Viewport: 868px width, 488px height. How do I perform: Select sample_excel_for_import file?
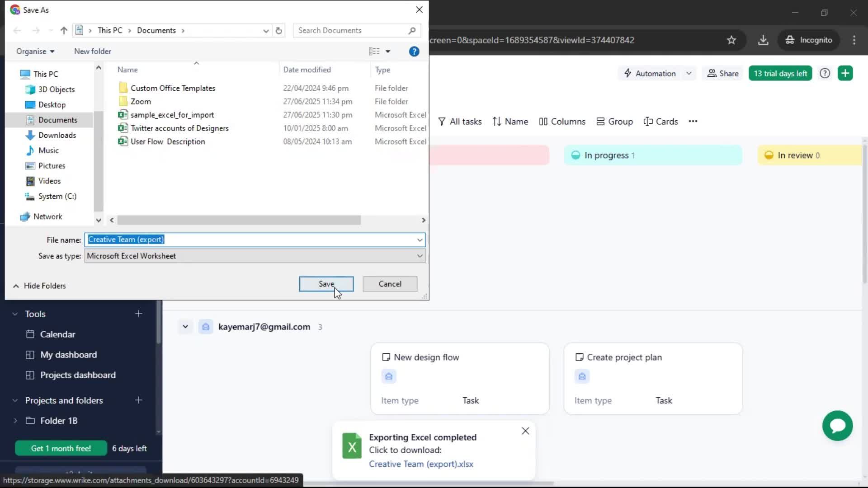(172, 115)
